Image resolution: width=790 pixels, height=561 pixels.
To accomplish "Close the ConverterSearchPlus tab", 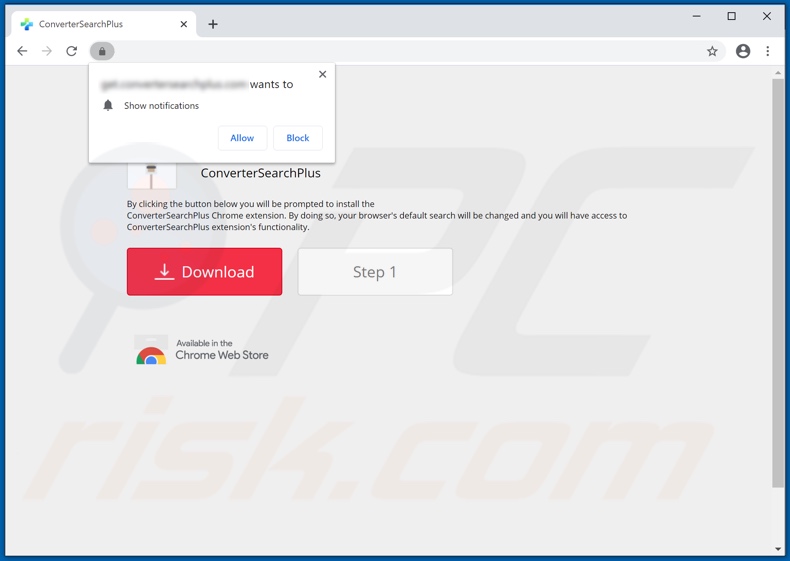I will (184, 24).
